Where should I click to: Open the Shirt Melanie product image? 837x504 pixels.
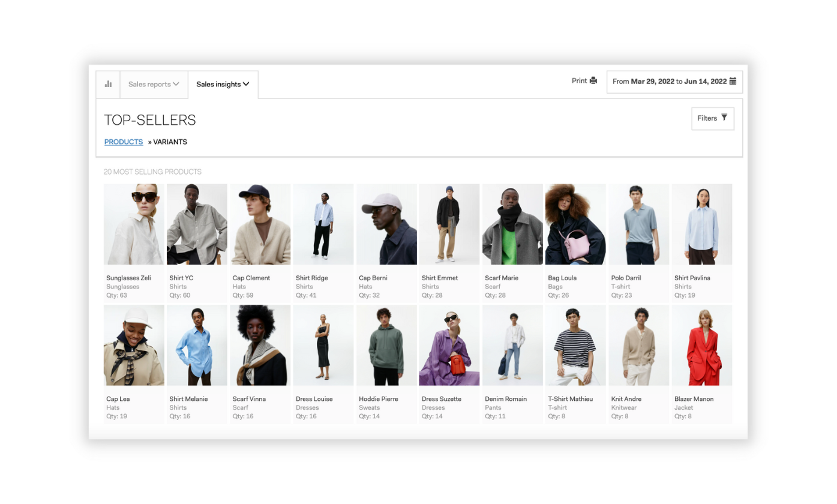tap(197, 345)
